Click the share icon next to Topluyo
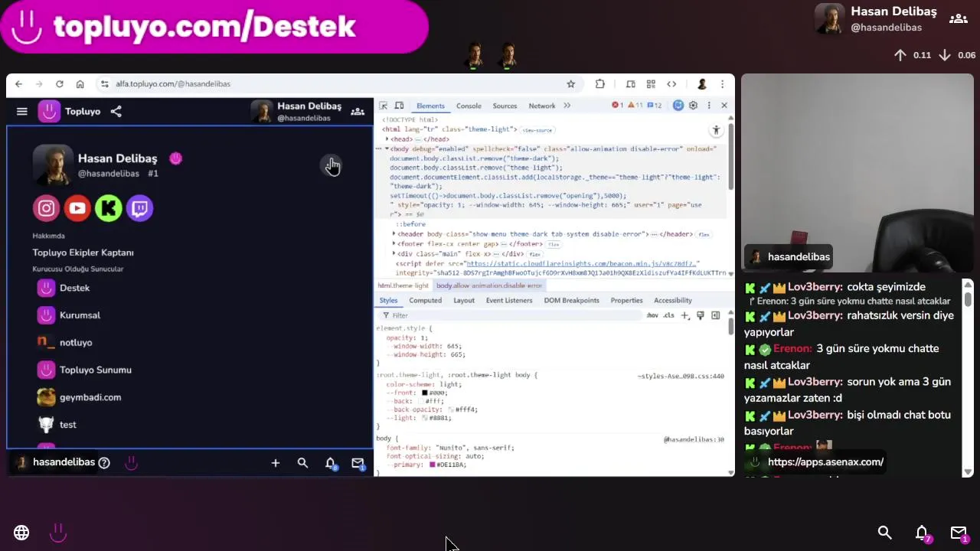The image size is (980, 551). 116,112
